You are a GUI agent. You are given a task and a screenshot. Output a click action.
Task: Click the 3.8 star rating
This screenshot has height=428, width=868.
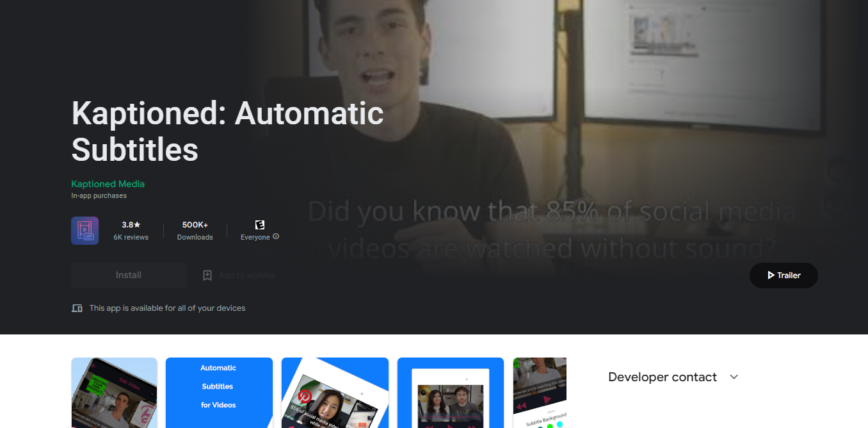click(131, 225)
